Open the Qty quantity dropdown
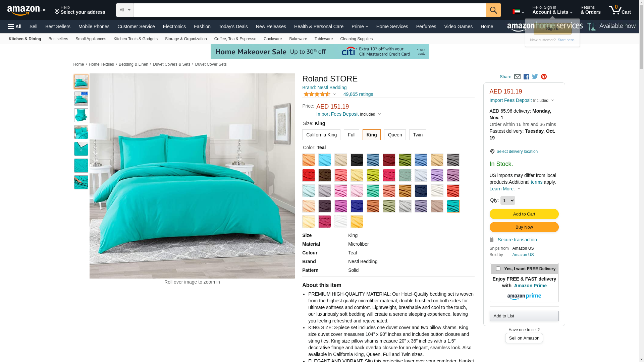Screen dimensions: 644x362 pos(507,200)
